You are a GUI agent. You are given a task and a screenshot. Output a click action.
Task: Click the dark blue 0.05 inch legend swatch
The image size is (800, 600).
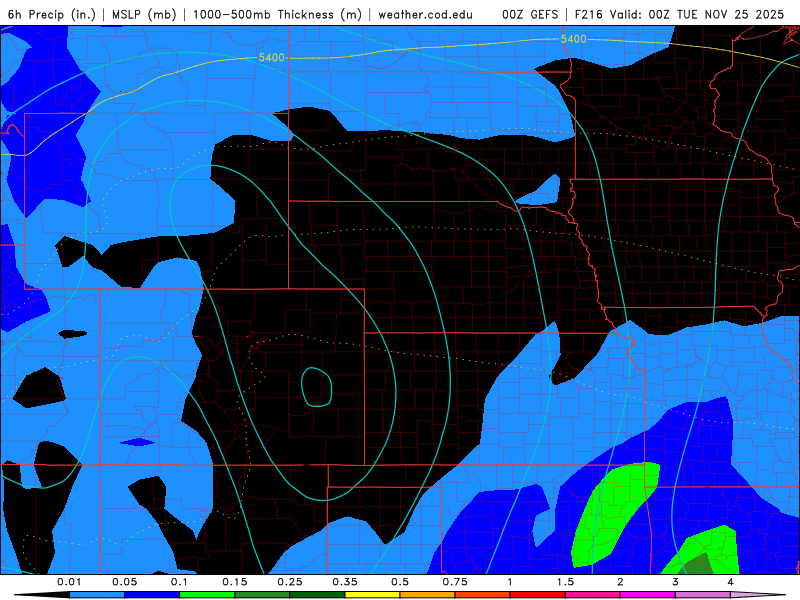152,595
